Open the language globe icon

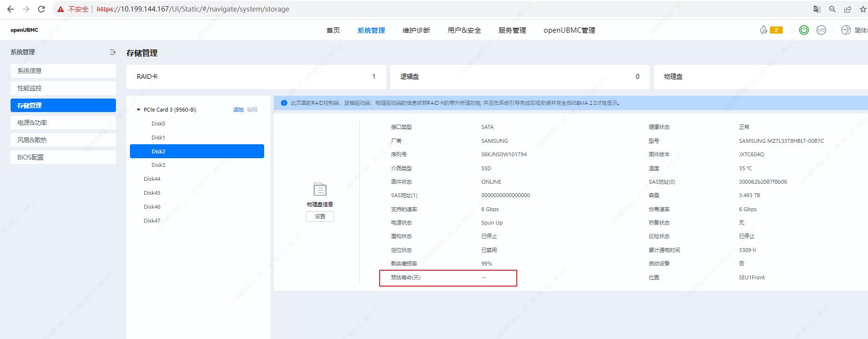846,30
